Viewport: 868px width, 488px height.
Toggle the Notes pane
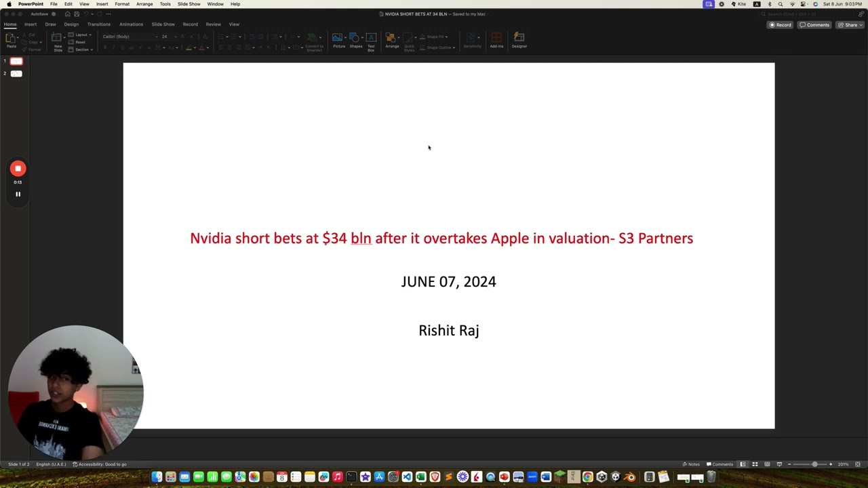click(x=691, y=464)
